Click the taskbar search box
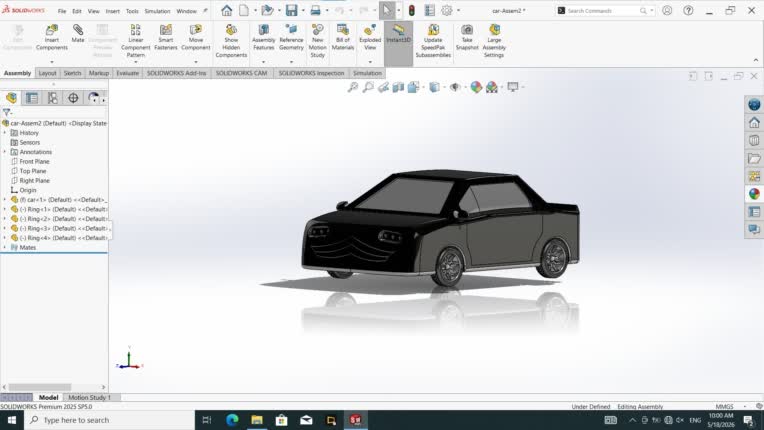The image size is (764, 430). point(109,420)
